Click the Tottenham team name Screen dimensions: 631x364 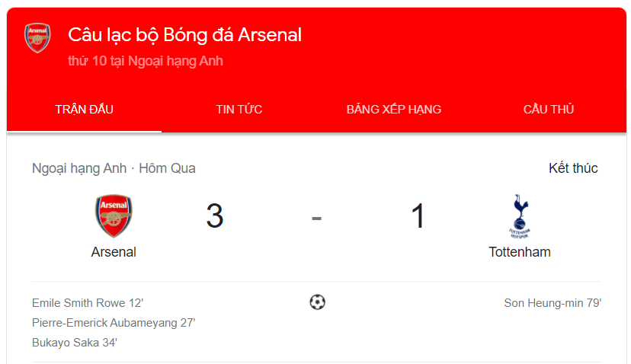tap(520, 252)
